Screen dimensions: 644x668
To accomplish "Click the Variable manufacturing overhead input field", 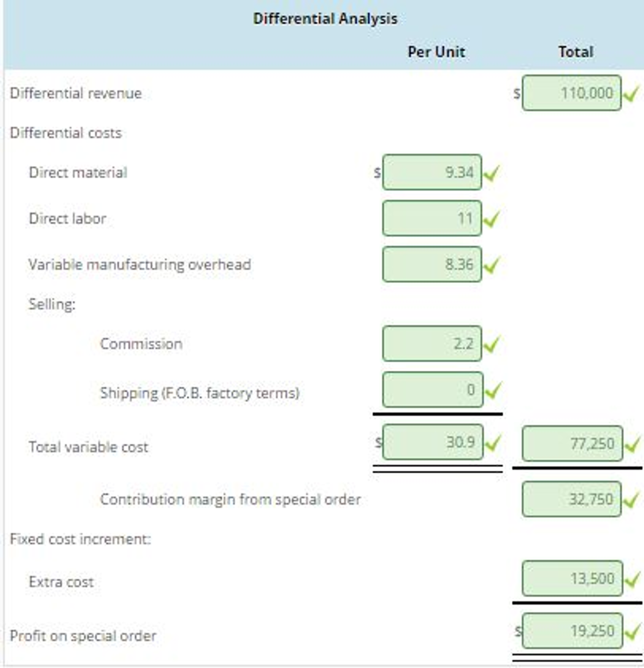I will [x=432, y=264].
